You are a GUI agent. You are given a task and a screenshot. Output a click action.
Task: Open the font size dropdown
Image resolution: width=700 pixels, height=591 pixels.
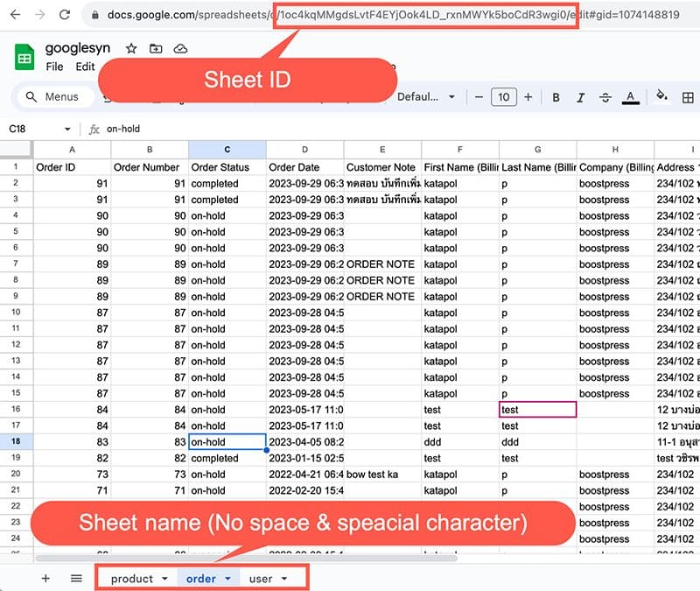point(505,96)
